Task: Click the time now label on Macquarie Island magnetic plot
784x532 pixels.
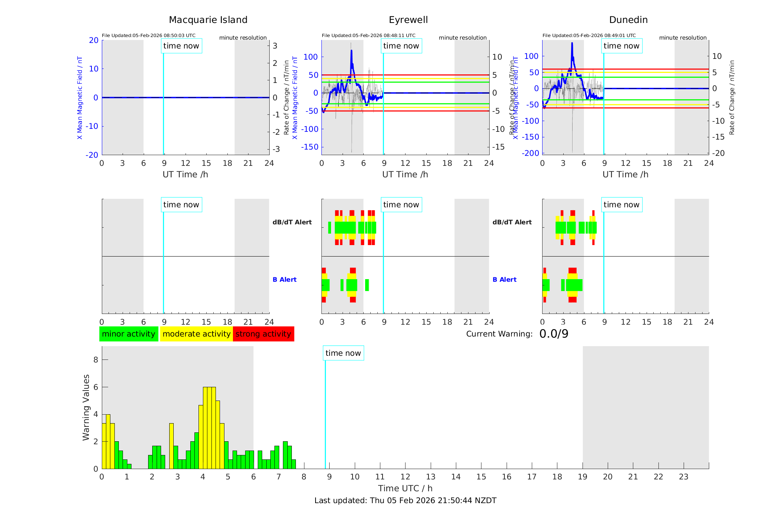Action: pos(181,46)
